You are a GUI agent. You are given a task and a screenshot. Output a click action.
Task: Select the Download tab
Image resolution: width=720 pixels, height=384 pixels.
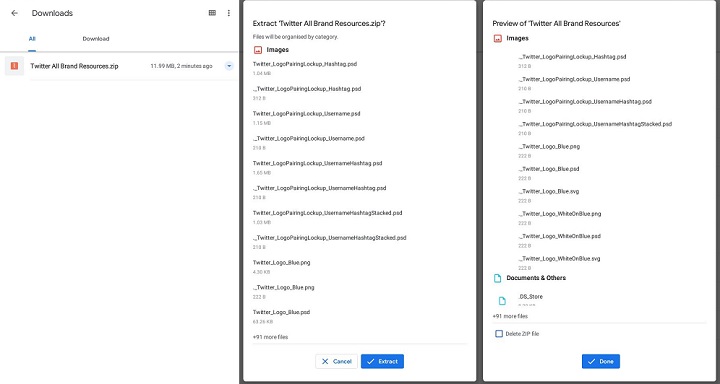96,39
